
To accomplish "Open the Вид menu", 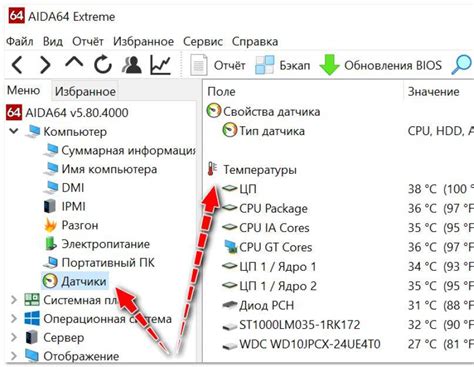I will pos(53,41).
